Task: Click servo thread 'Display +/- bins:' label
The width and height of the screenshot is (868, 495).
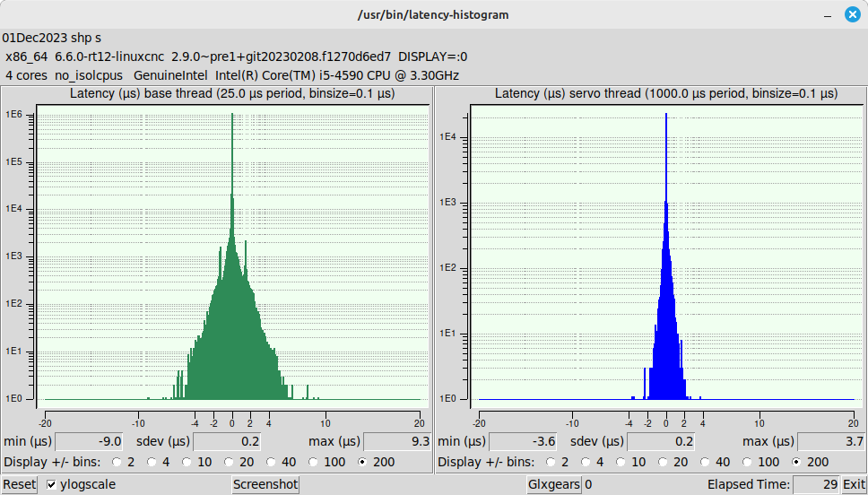Action: tap(487, 462)
